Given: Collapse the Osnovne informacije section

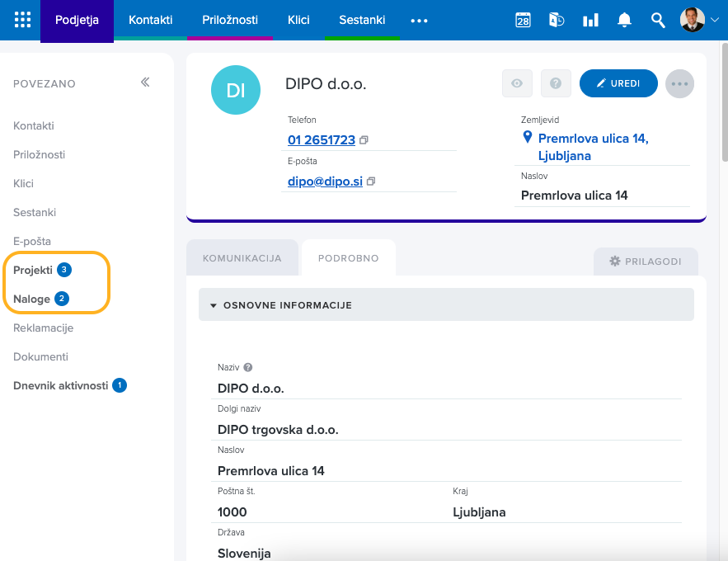Looking at the screenshot, I should pos(214,305).
